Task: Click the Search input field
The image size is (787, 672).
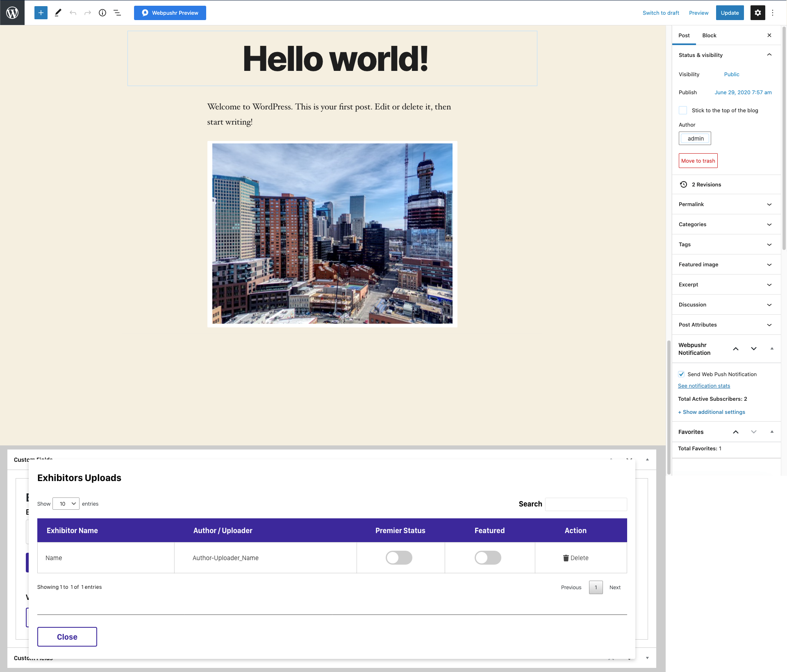Action: click(586, 504)
